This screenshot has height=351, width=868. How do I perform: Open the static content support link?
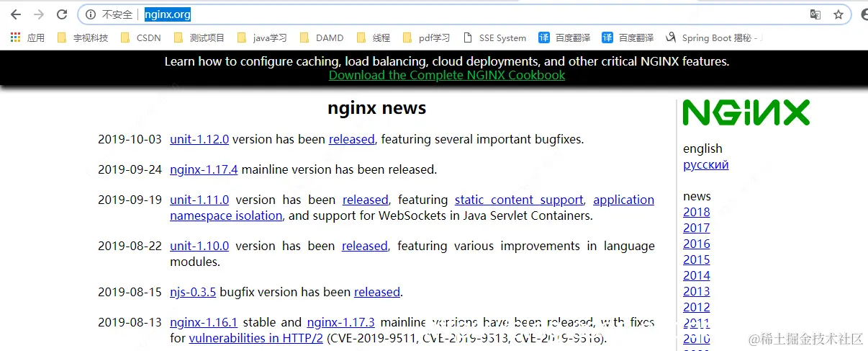[x=519, y=200]
